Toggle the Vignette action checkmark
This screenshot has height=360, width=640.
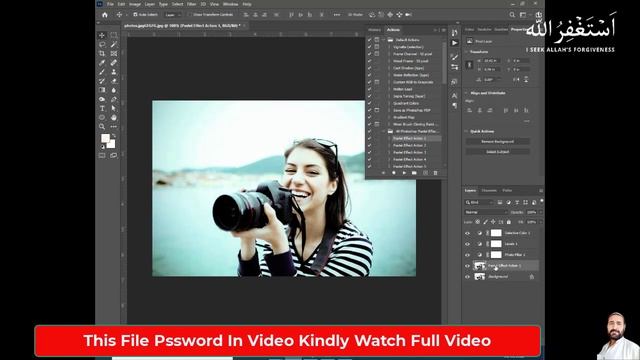pos(369,47)
